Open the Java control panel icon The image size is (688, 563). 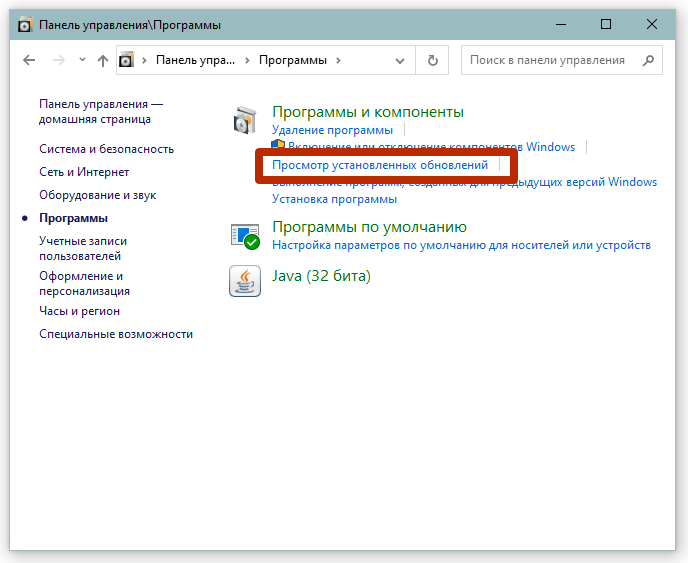[x=245, y=282]
